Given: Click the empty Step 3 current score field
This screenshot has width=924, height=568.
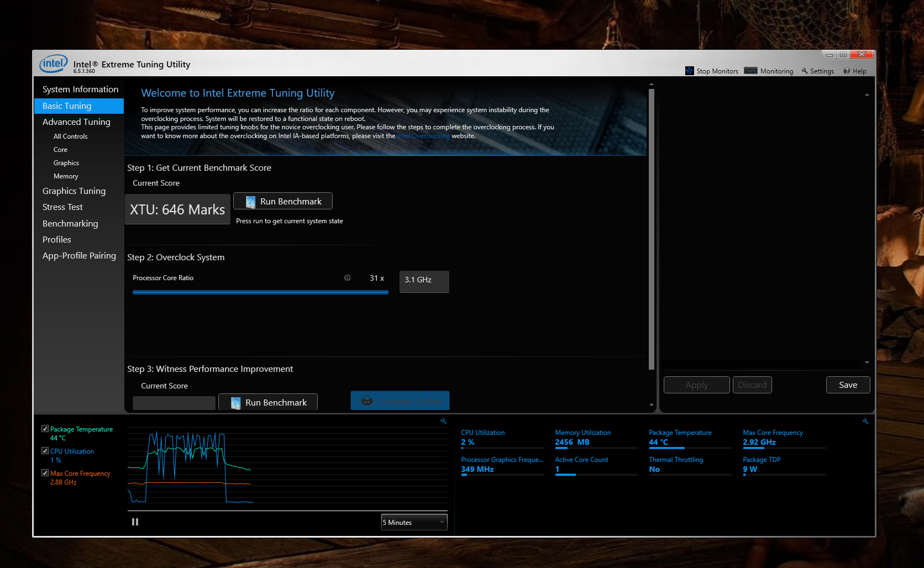Looking at the screenshot, I should point(174,403).
